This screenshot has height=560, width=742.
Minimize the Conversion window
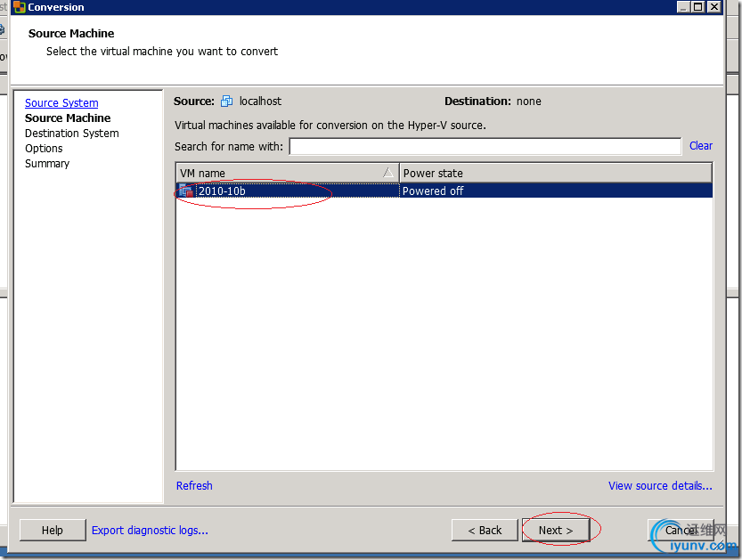[x=683, y=7]
